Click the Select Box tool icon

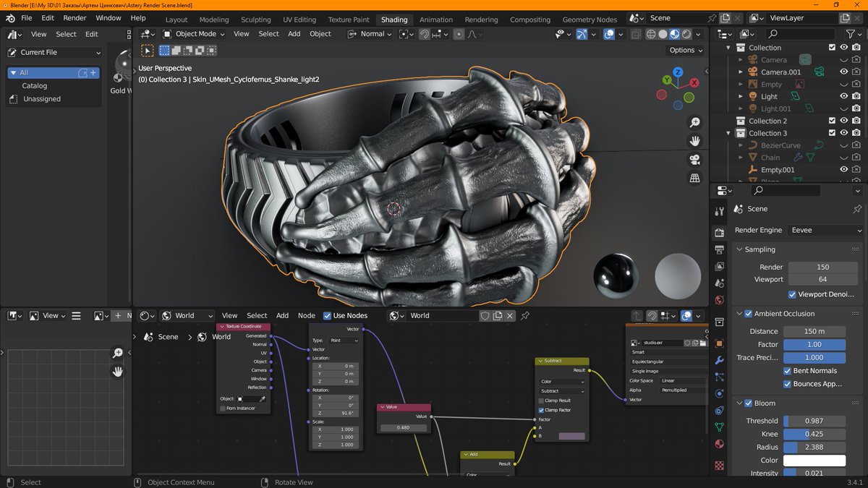click(147, 51)
